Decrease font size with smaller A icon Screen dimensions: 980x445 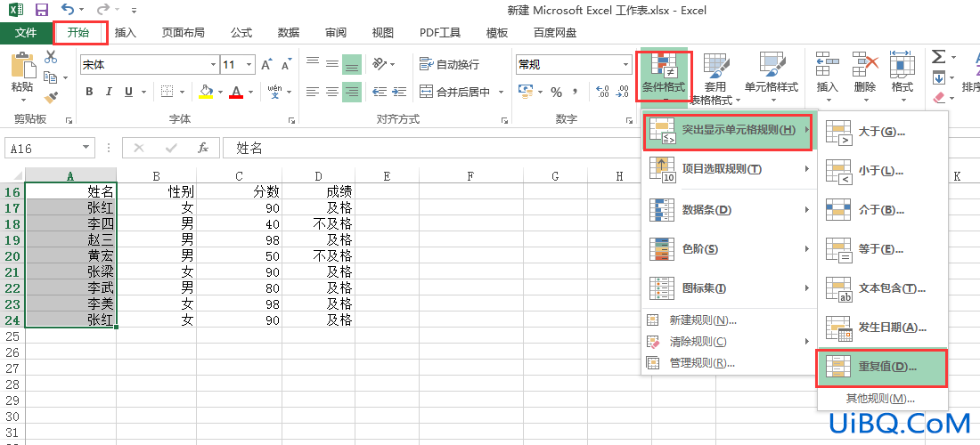tap(287, 64)
